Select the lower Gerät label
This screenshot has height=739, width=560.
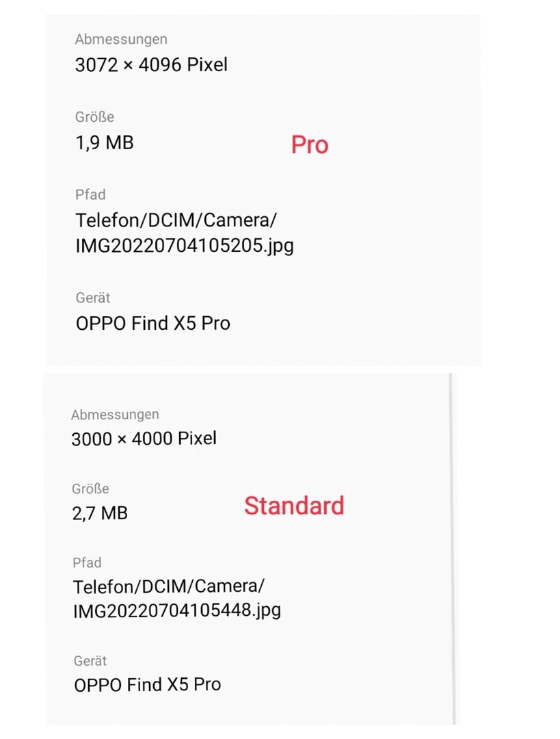[90, 661]
